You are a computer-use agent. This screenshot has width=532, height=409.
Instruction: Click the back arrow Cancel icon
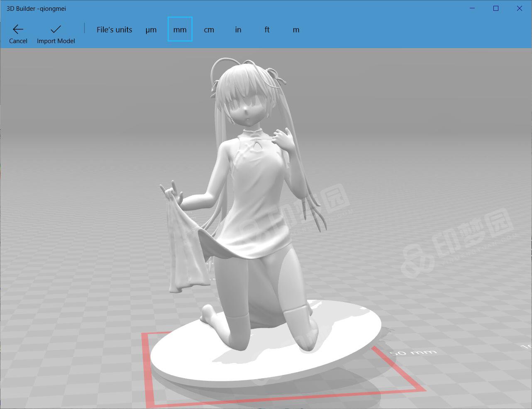[18, 29]
